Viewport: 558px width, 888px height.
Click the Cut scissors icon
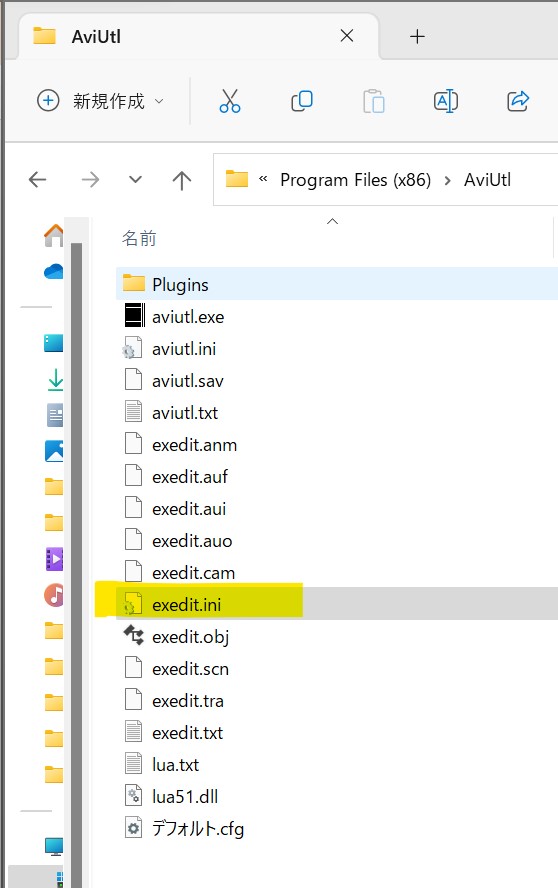pyautogui.click(x=229, y=101)
